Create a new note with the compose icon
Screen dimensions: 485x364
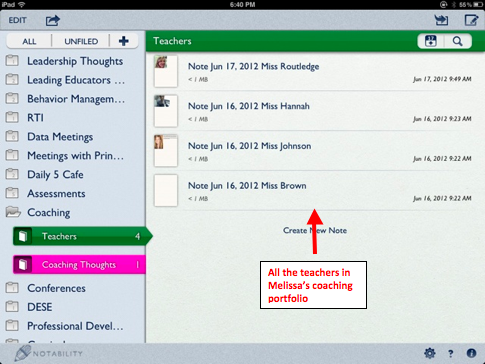471,20
